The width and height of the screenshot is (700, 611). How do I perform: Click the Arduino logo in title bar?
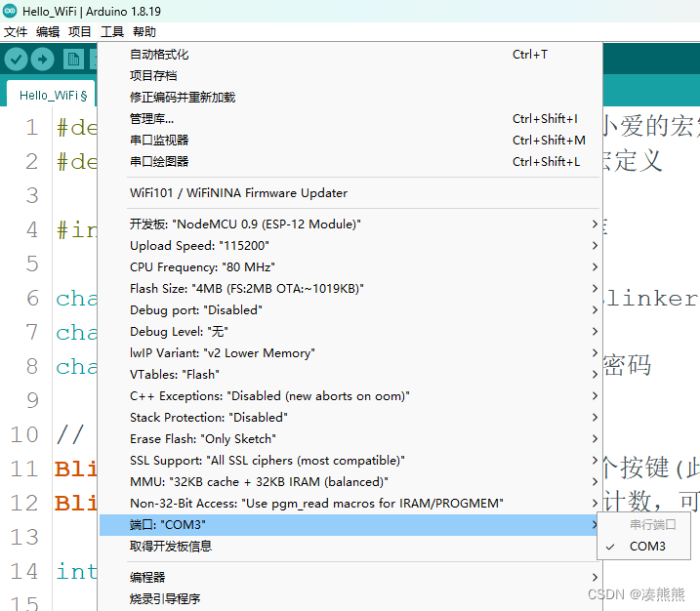10,11
